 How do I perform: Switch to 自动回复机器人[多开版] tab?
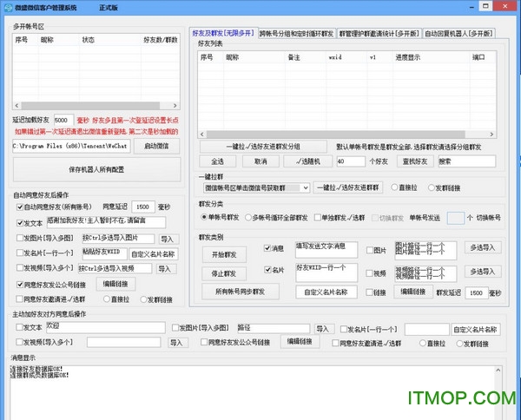[458, 34]
